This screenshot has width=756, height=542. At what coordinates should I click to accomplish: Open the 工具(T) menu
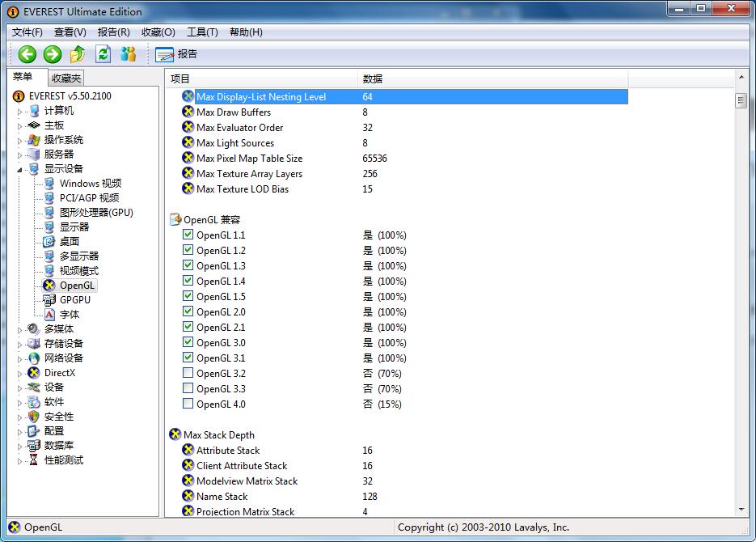tap(202, 32)
